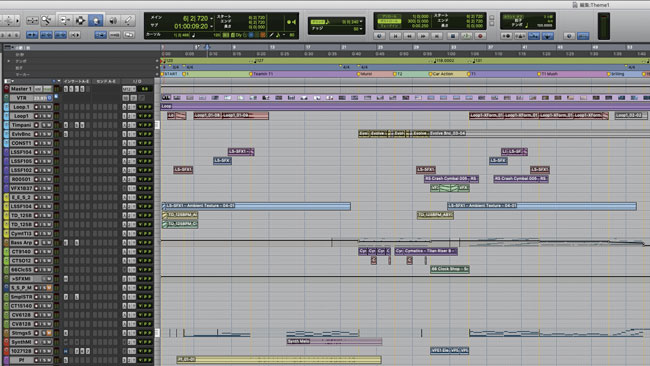
Task: Click the START marker in markers ruler
Action: (x=171, y=74)
